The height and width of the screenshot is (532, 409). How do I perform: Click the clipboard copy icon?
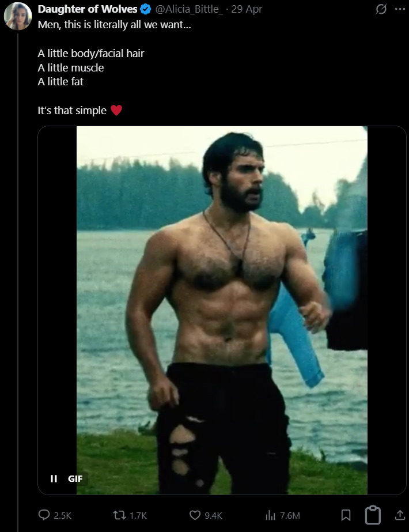(x=373, y=515)
